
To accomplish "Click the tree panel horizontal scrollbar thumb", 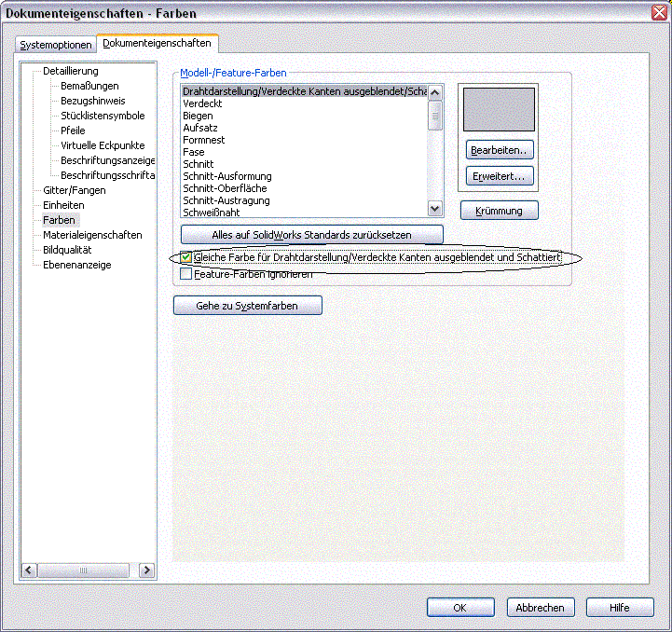I will pyautogui.click(x=84, y=570).
